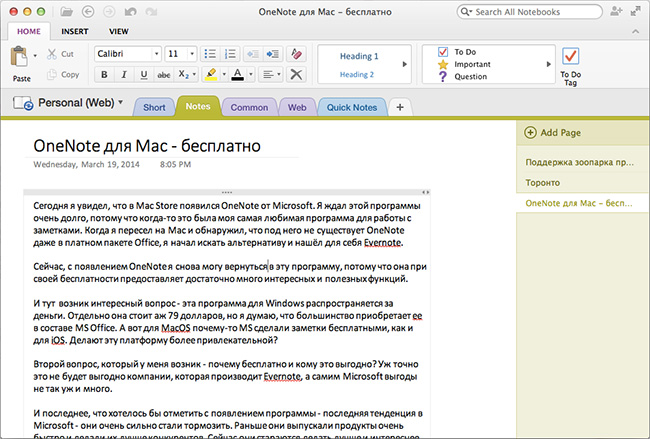The height and width of the screenshot is (439, 650).
Task: Click the note container top handle bar
Action: click(227, 192)
